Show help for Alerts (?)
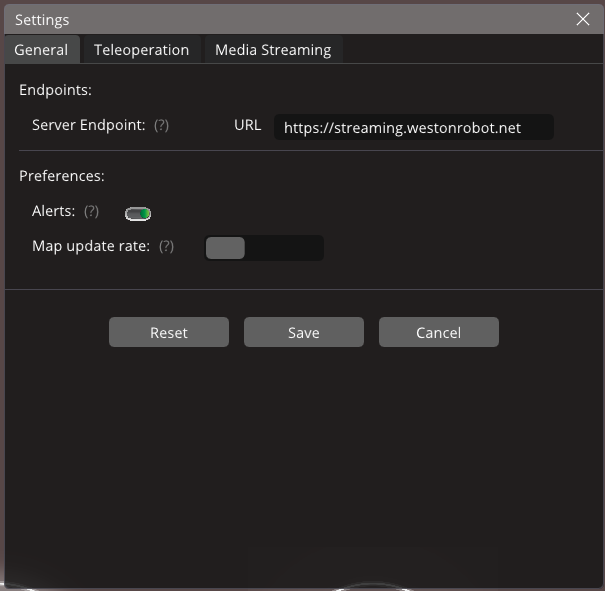 coord(91,211)
